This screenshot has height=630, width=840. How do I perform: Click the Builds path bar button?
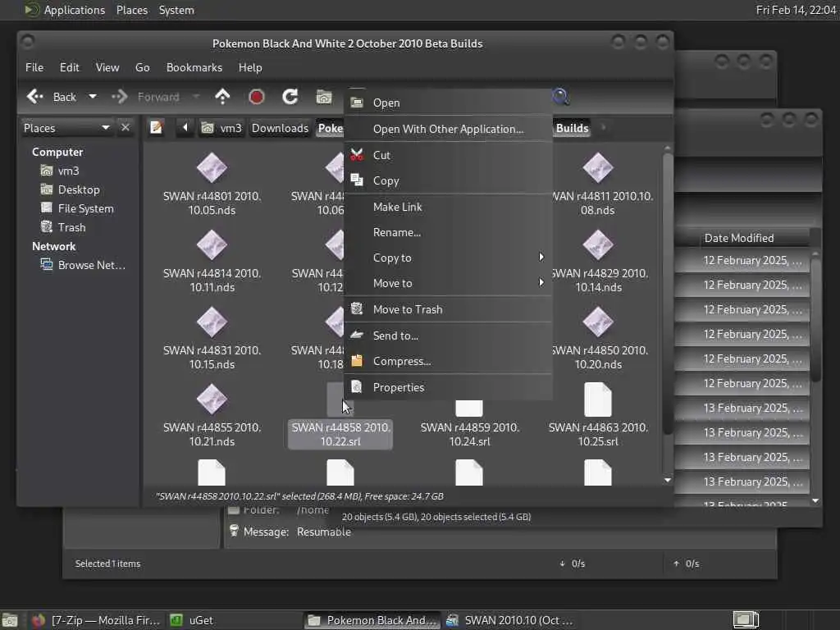(572, 128)
